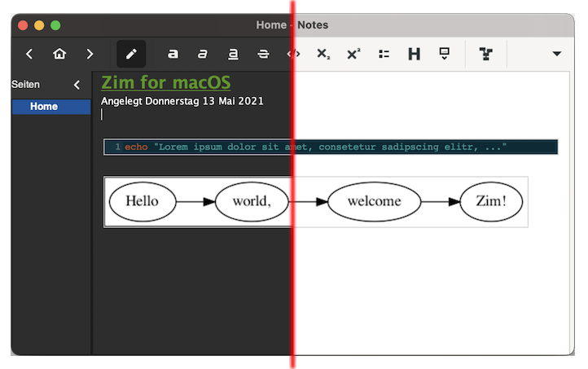Collapse the Seiten side pane
The height and width of the screenshot is (369, 588).
point(77,85)
